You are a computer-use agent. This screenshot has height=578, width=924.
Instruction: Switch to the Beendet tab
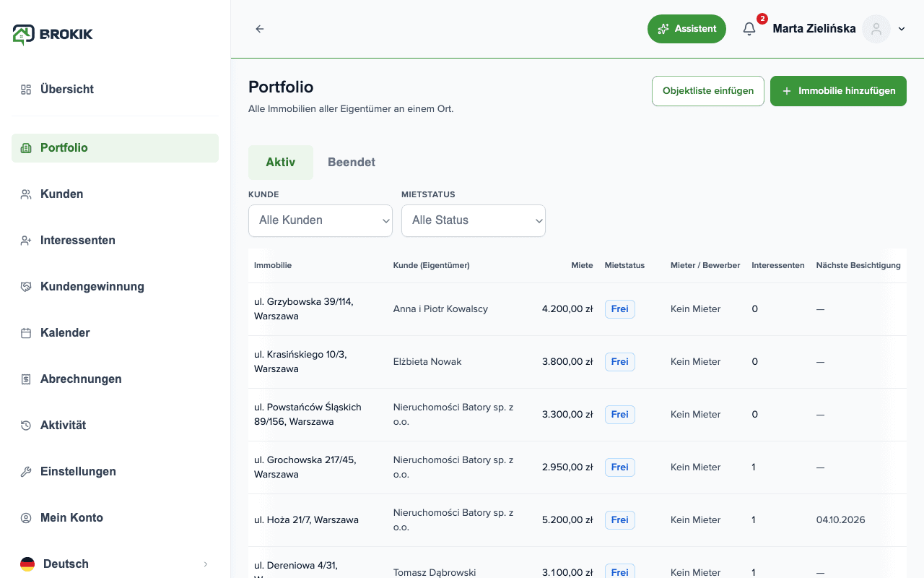tap(352, 163)
